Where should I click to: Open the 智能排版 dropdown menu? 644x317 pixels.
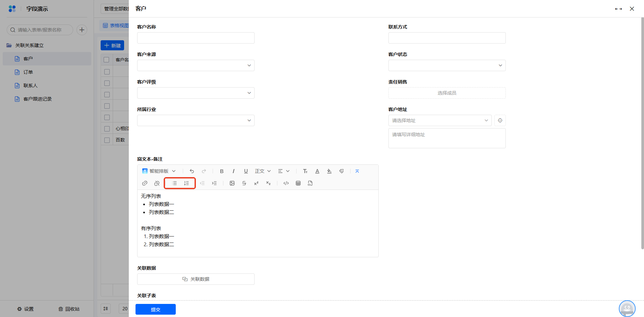(159, 171)
